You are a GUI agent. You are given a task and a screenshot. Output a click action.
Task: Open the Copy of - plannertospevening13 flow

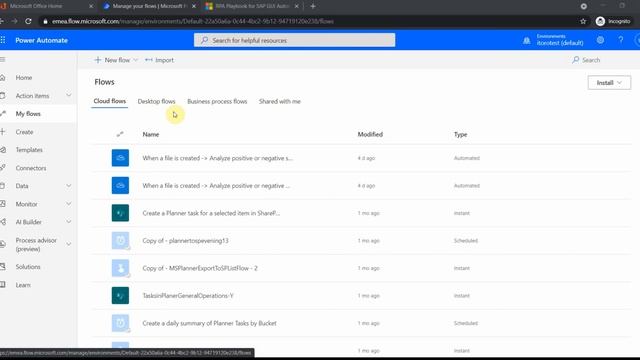pos(185,240)
